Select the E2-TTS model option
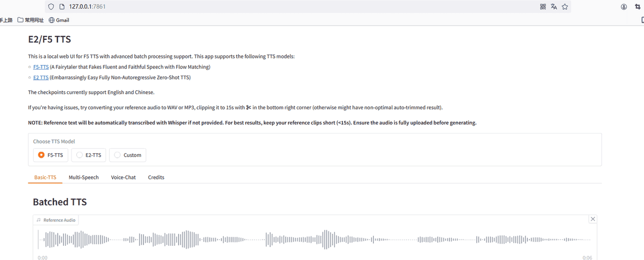The width and height of the screenshot is (644, 260). [79, 155]
